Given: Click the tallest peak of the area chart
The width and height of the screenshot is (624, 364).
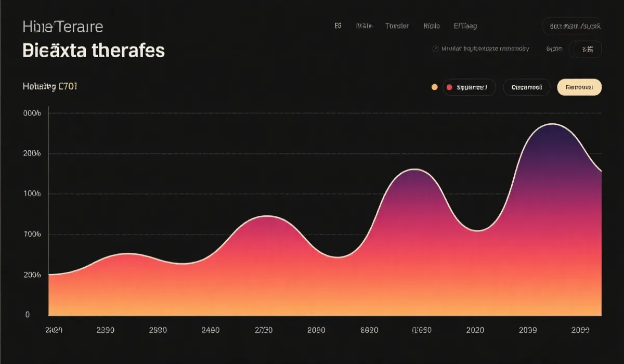Looking at the screenshot, I should point(552,124).
